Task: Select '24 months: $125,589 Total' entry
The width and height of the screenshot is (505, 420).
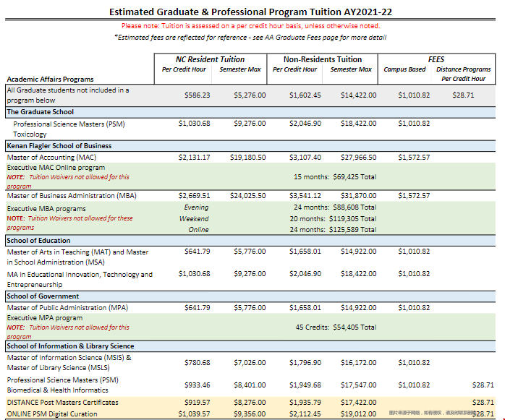Action: pyautogui.click(x=333, y=230)
